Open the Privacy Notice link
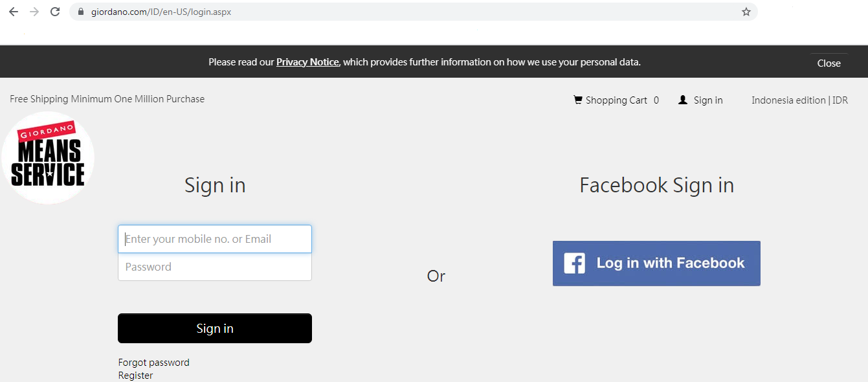868x382 pixels. 307,62
